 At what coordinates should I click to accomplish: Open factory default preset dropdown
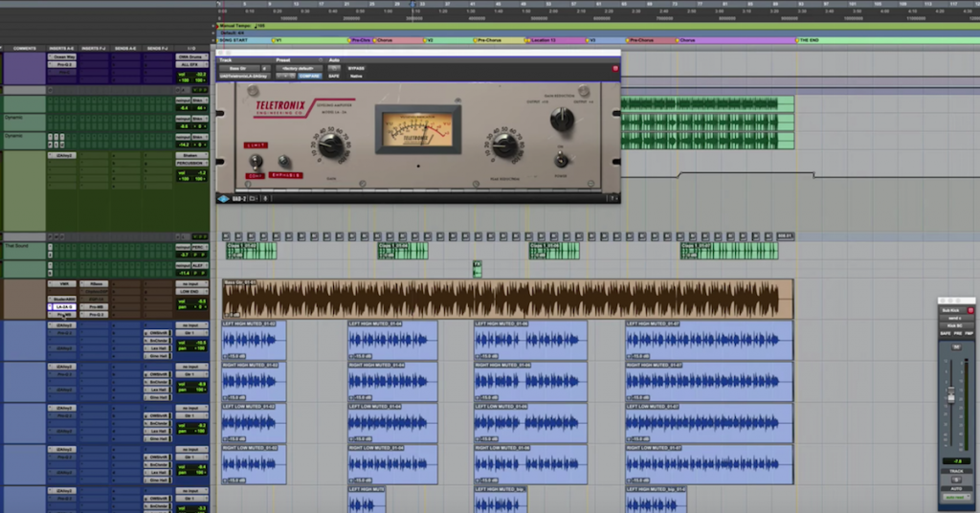(299, 68)
